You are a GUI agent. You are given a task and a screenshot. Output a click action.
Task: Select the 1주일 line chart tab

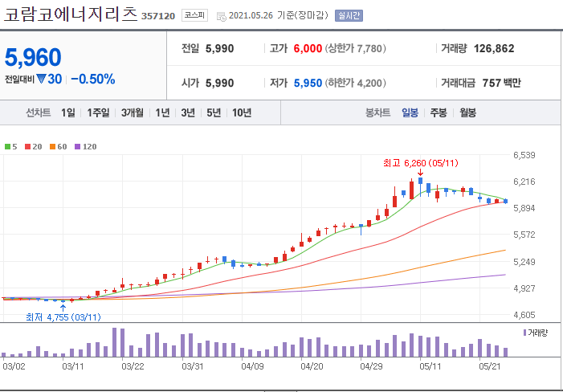98,112
